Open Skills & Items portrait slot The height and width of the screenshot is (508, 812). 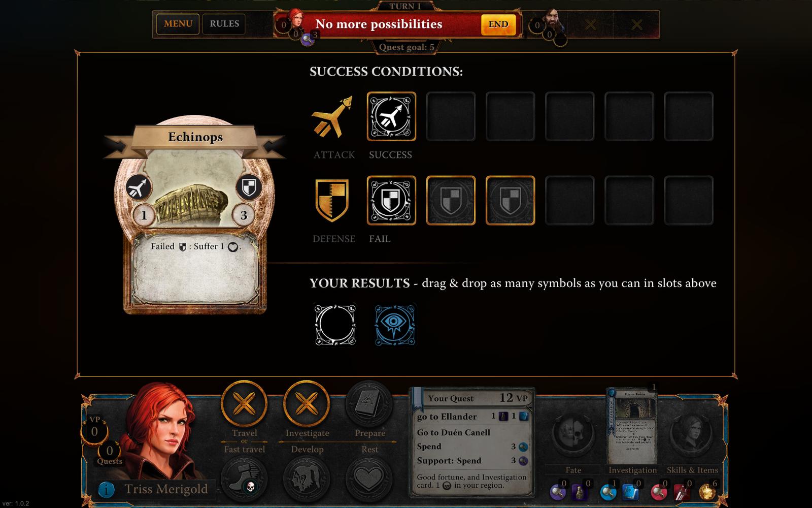[x=693, y=434]
